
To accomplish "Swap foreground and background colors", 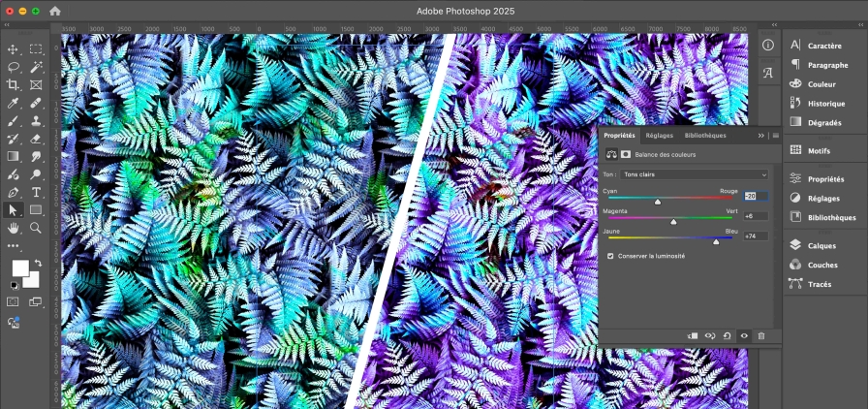I will pyautogui.click(x=38, y=263).
